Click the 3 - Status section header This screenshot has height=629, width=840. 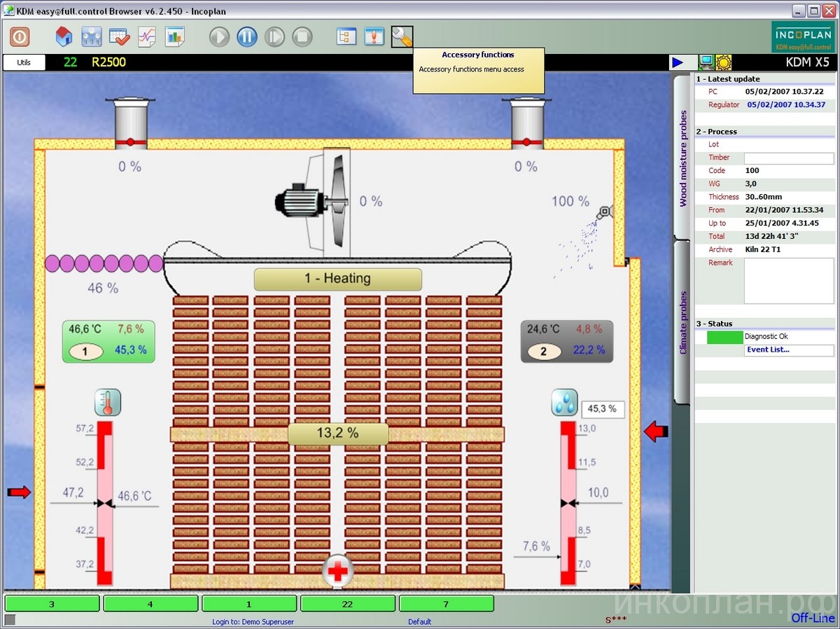pyautogui.click(x=714, y=324)
